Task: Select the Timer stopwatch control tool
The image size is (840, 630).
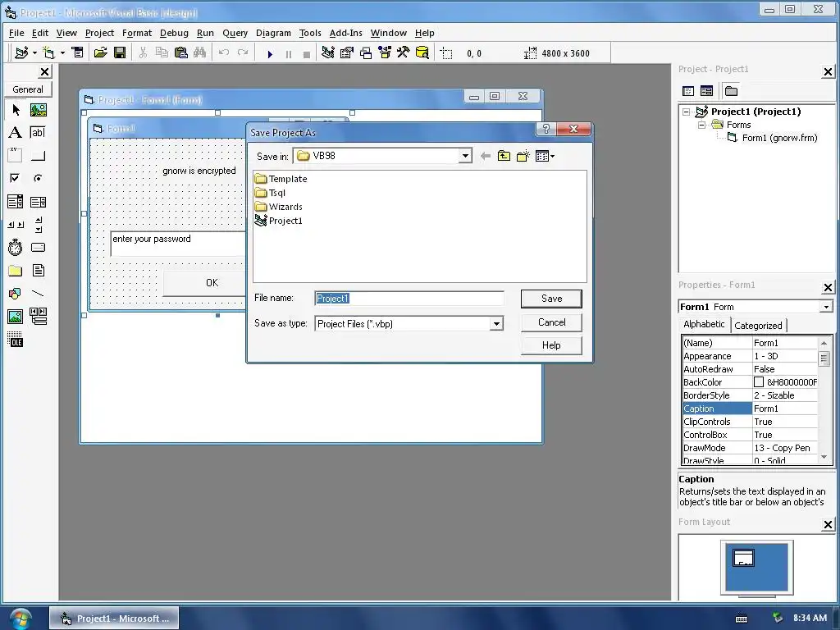Action: click(x=16, y=247)
